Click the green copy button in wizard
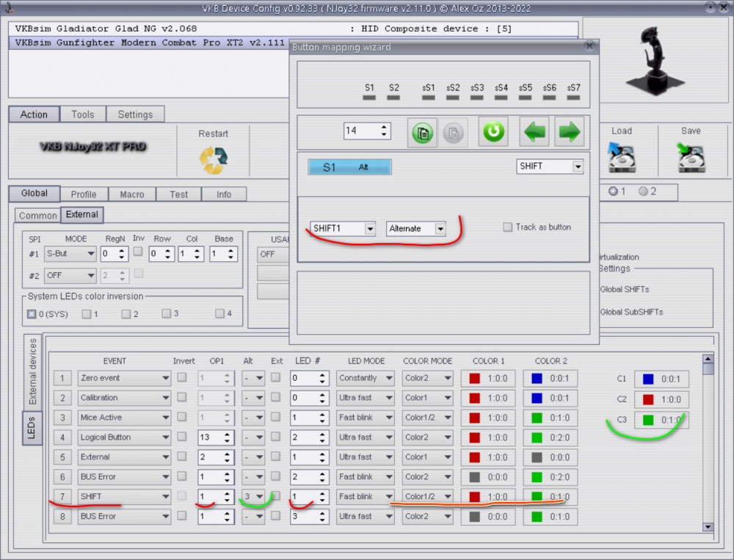This screenshot has height=560, width=734. tap(422, 132)
